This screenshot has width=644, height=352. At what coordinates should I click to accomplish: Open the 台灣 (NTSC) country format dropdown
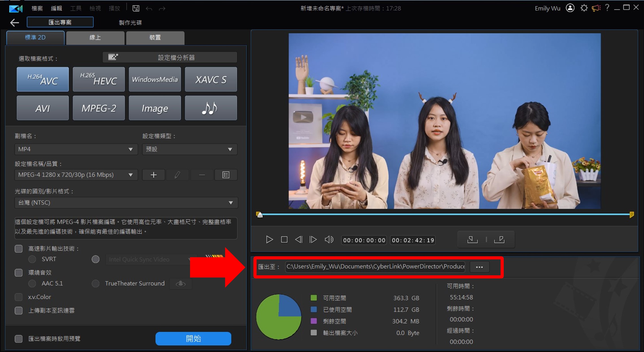point(126,203)
